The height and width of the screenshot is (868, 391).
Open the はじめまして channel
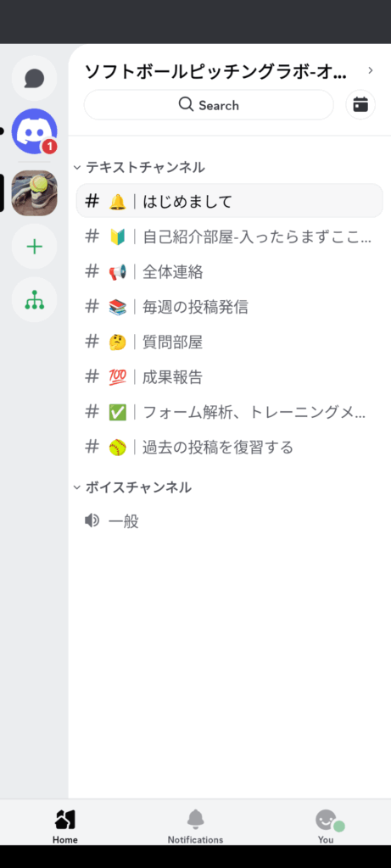click(229, 201)
